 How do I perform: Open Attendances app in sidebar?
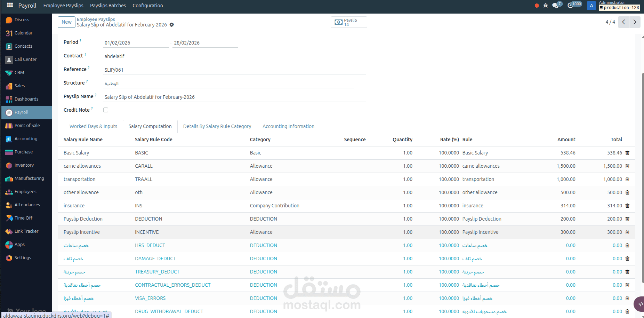coord(27,205)
